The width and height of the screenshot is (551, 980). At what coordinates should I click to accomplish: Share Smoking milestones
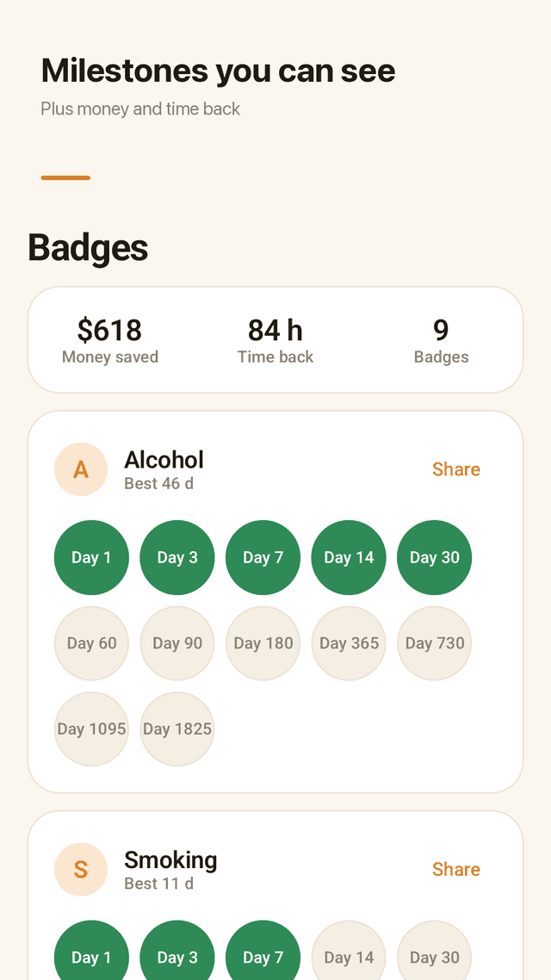click(x=456, y=870)
